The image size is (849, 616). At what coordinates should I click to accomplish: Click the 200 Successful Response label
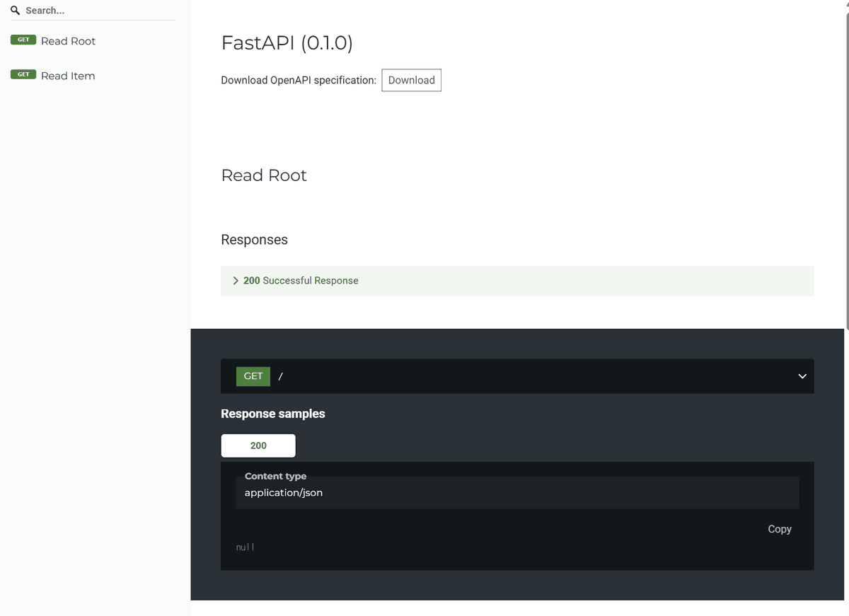pos(301,281)
